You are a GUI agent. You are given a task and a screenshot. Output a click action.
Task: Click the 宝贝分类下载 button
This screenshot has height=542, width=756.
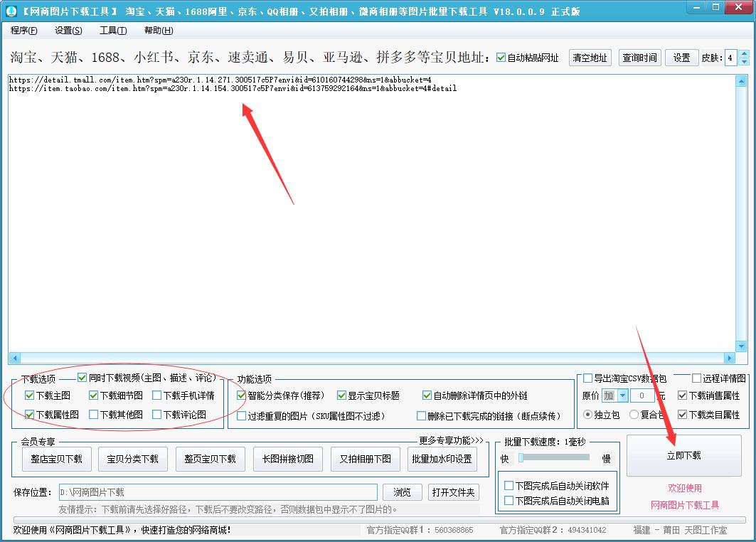(132, 459)
